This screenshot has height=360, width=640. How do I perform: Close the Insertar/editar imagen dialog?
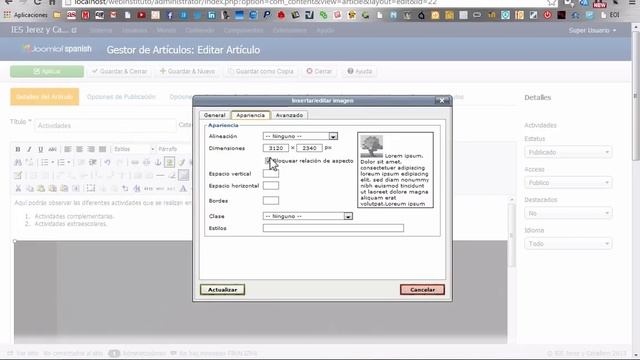pyautogui.click(x=442, y=100)
